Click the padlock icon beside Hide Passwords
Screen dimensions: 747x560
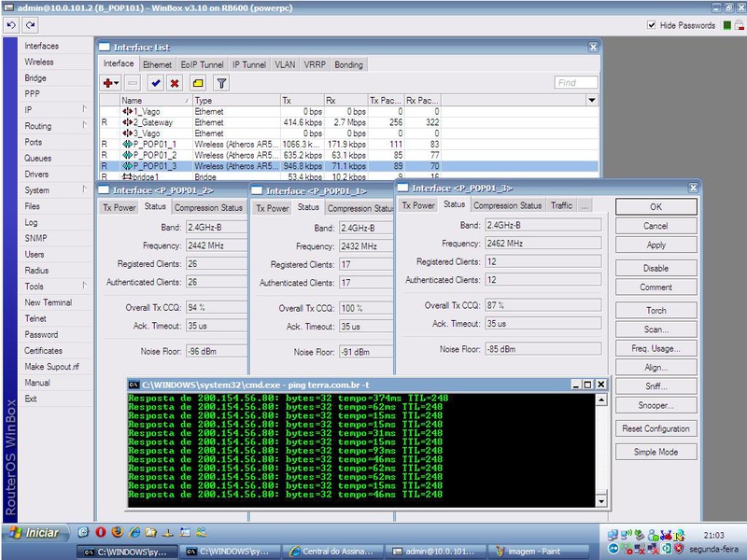[740, 25]
